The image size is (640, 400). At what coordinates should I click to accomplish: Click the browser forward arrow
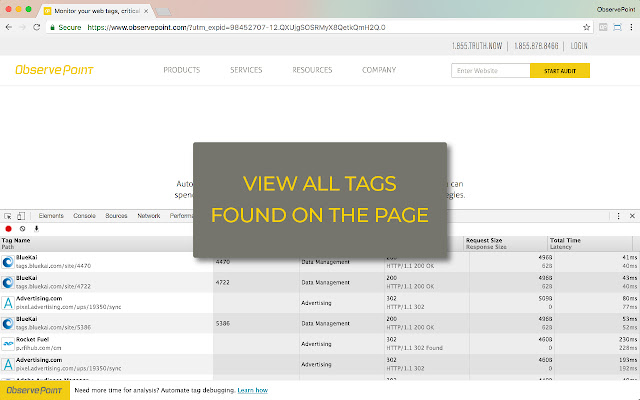click(22, 27)
